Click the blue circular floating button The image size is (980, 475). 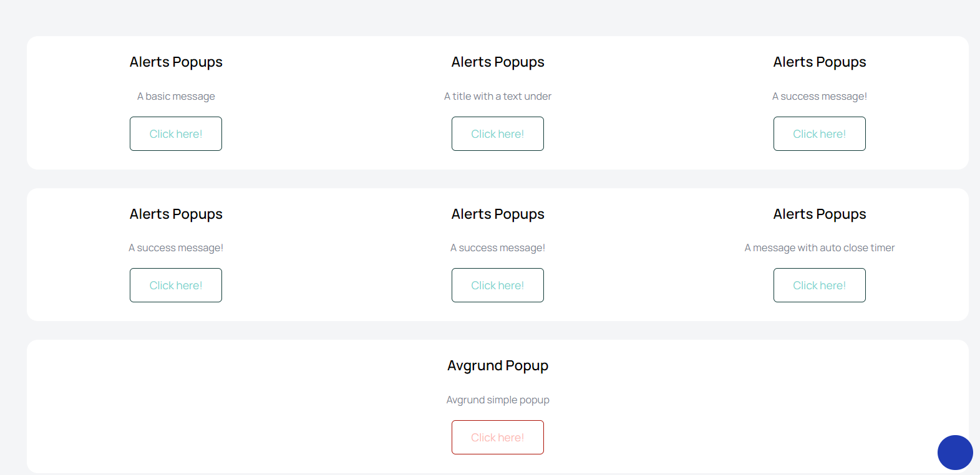pyautogui.click(x=954, y=453)
